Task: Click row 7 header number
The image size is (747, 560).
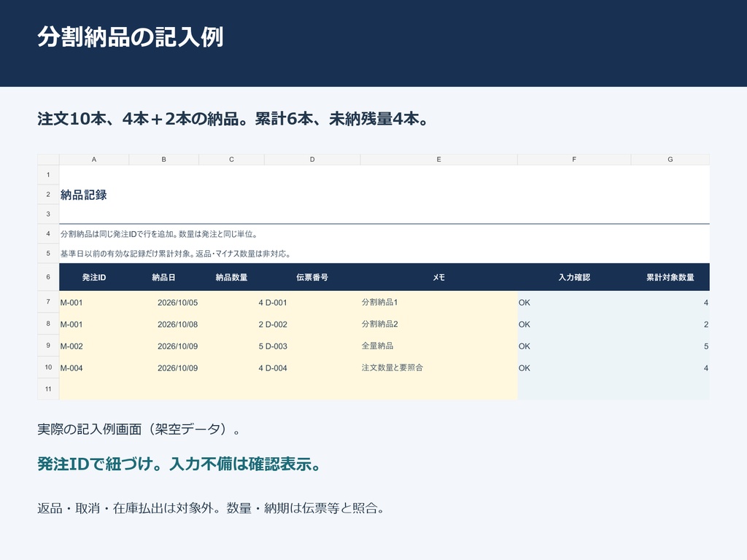Action: (x=48, y=302)
